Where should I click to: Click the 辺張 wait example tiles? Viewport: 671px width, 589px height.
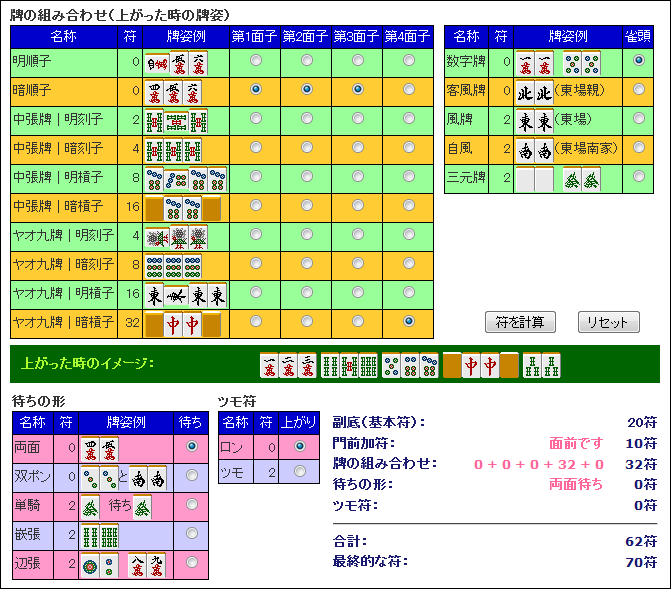pyautogui.click(x=123, y=565)
